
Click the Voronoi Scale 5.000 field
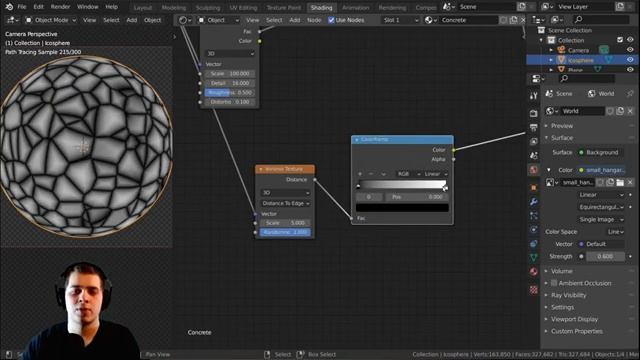(x=285, y=223)
